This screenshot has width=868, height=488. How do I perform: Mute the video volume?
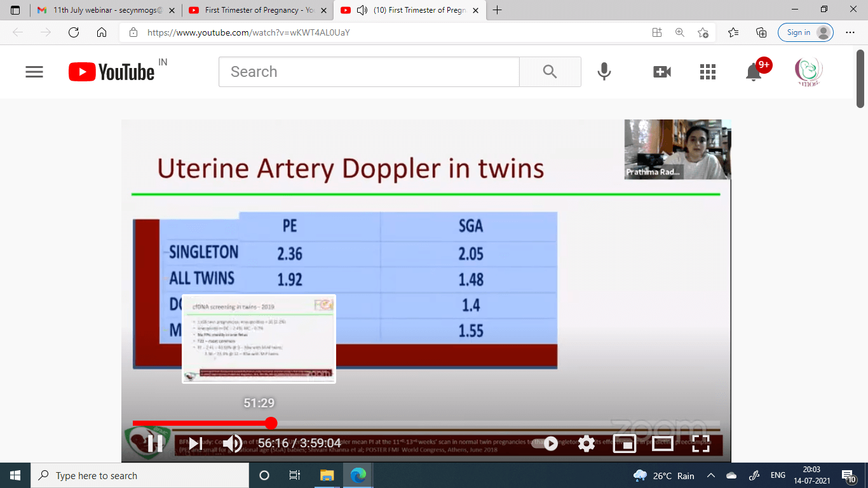pyautogui.click(x=232, y=443)
